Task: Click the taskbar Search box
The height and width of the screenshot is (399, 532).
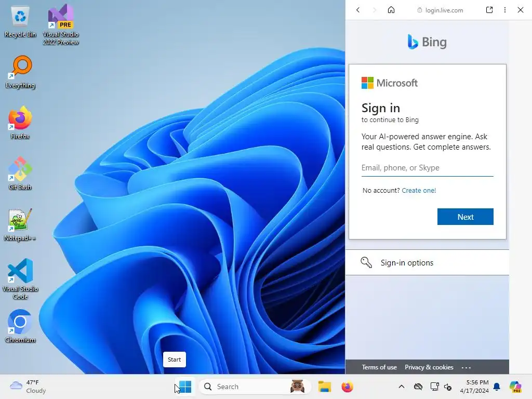Action: tap(255, 387)
